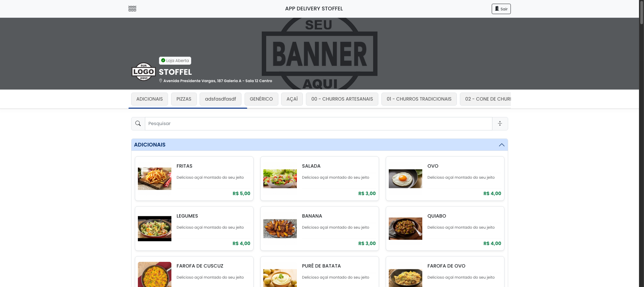Click the ADICIONAIS section header title

point(150,145)
